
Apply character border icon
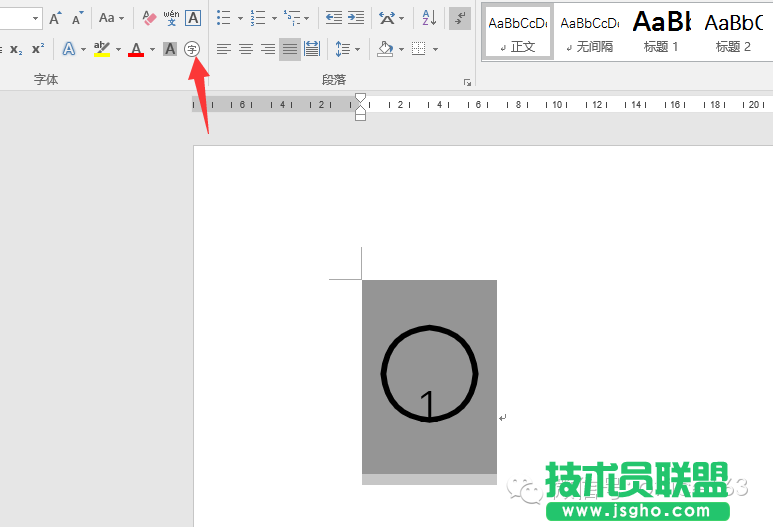pyautogui.click(x=193, y=18)
